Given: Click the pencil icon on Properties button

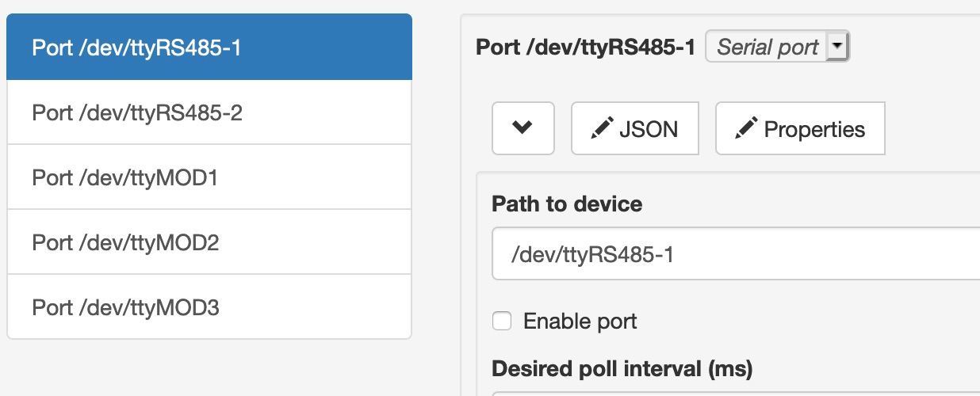Looking at the screenshot, I should coord(746,128).
